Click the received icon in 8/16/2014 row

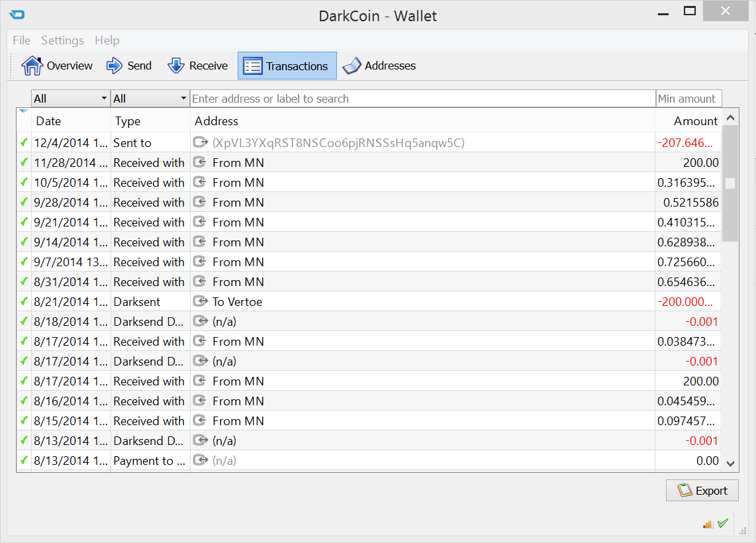click(200, 400)
